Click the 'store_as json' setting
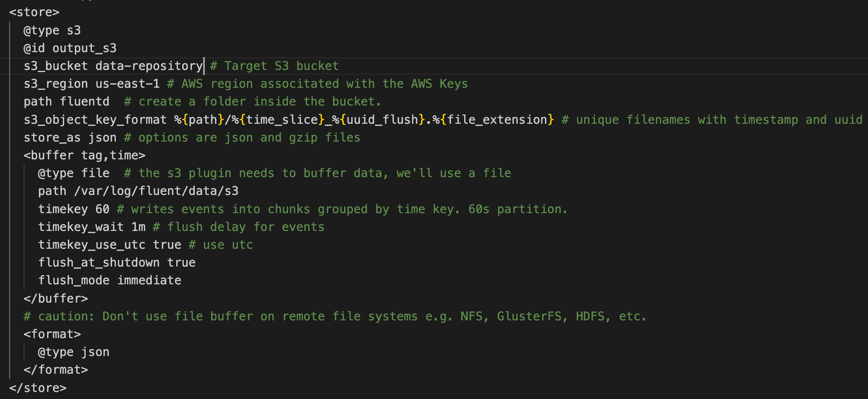 (x=70, y=137)
